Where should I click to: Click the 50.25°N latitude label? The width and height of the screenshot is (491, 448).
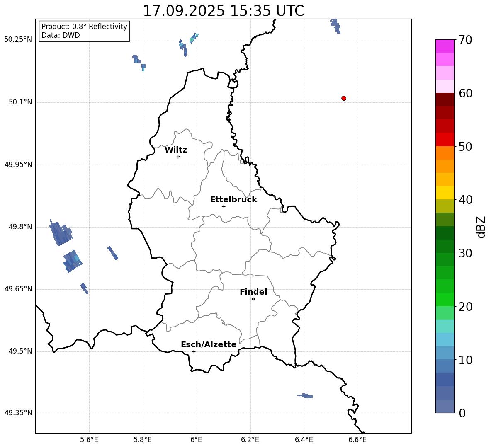pos(18,40)
